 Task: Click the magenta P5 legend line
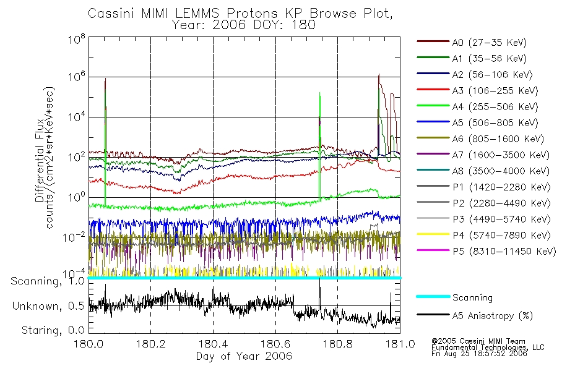click(x=433, y=250)
